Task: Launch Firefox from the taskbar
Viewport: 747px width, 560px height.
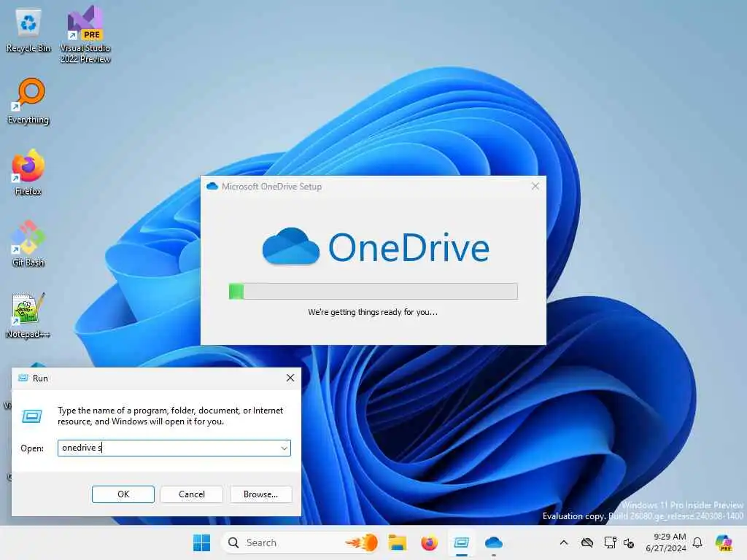Action: 429,542
